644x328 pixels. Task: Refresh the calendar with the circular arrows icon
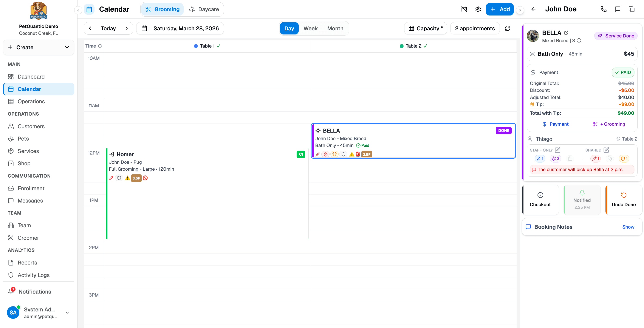508,28
